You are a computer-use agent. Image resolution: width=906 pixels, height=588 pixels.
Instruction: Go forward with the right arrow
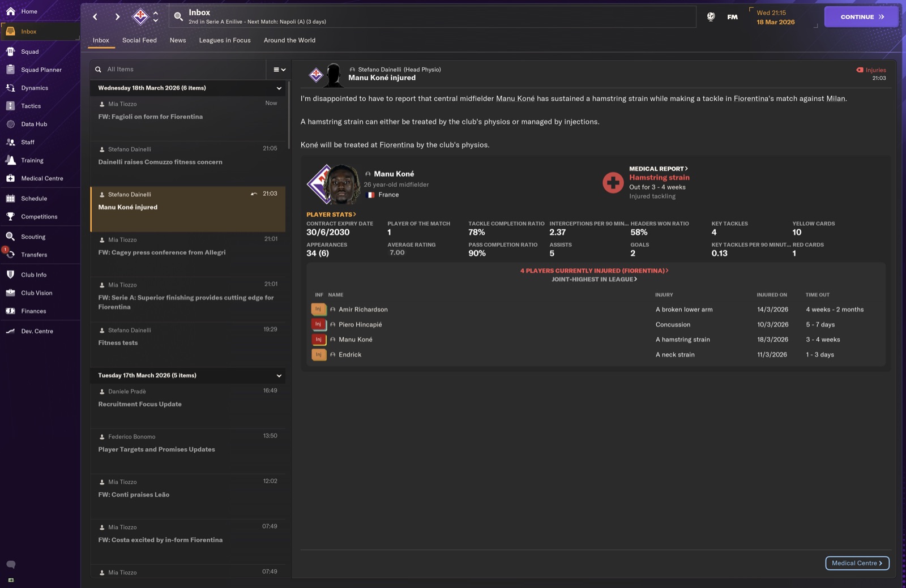[x=117, y=17]
